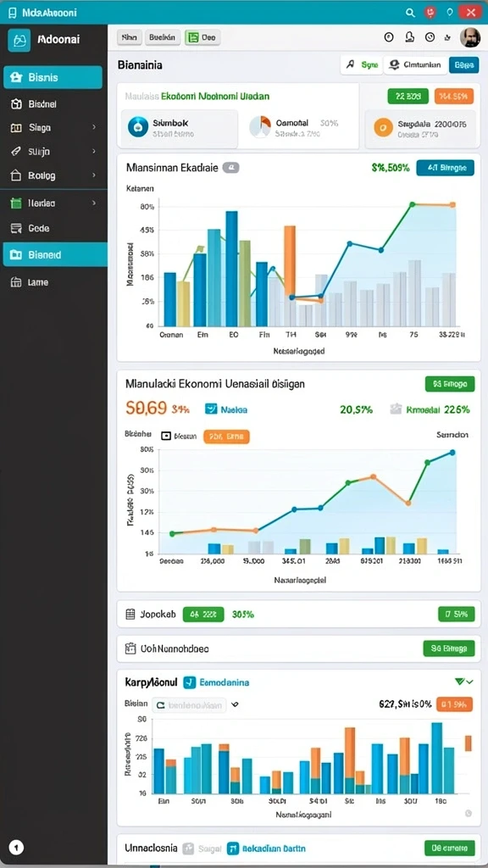488x868 pixels.
Task: Click the green 80% point on line chart
Action: [x=413, y=204]
